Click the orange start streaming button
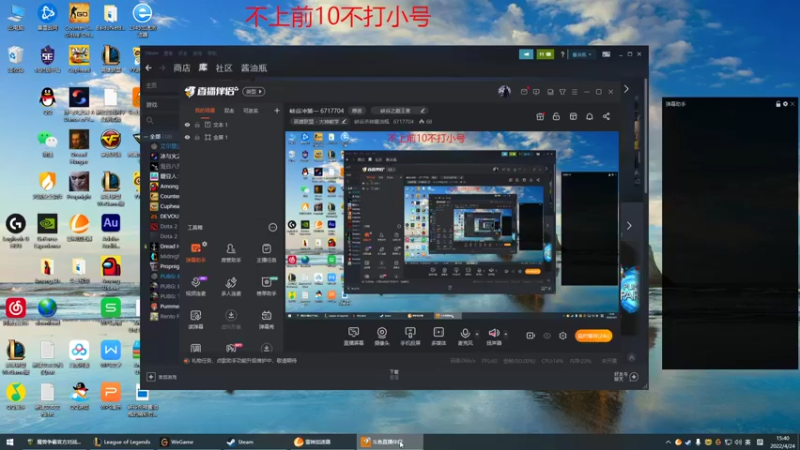The image size is (800, 450). (593, 336)
